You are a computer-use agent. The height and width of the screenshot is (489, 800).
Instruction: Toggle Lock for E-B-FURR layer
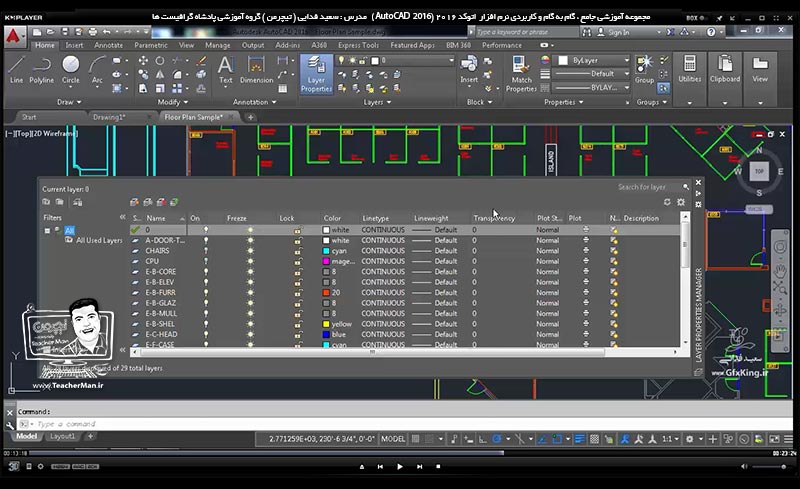point(297,292)
